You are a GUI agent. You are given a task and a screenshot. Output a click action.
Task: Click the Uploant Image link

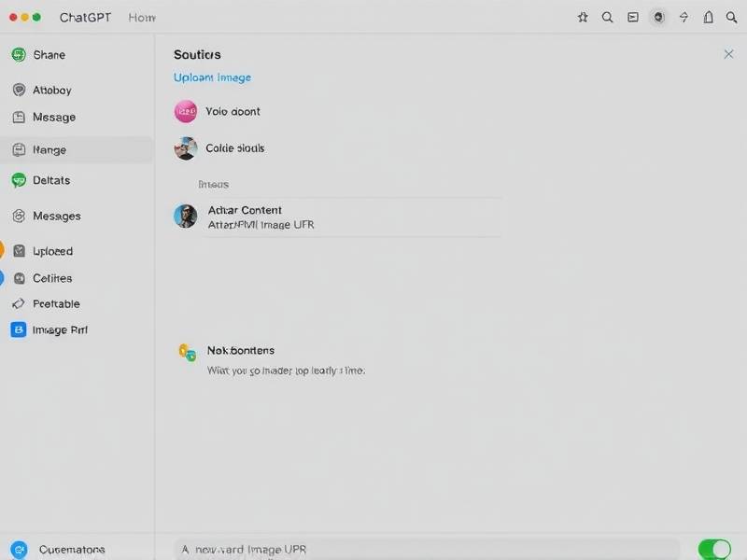point(212,77)
